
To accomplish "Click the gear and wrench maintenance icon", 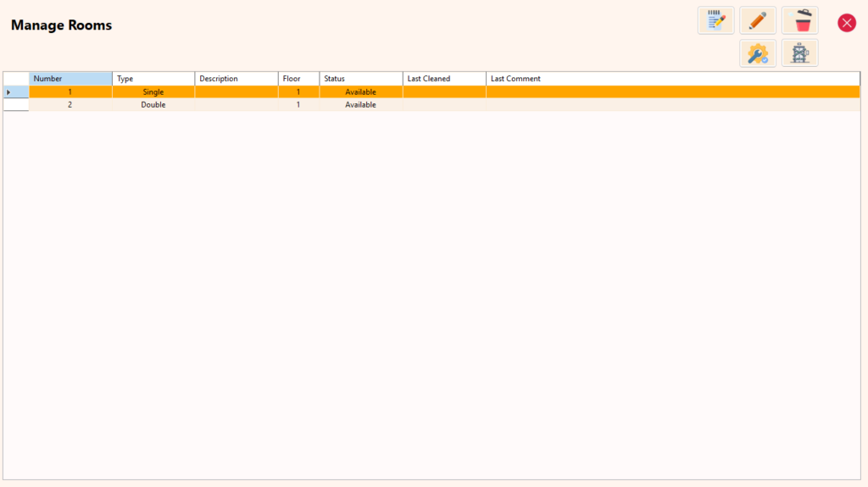I will (x=758, y=53).
